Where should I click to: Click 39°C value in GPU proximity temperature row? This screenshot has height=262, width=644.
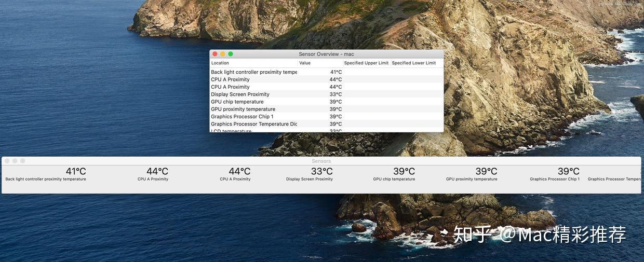[336, 109]
